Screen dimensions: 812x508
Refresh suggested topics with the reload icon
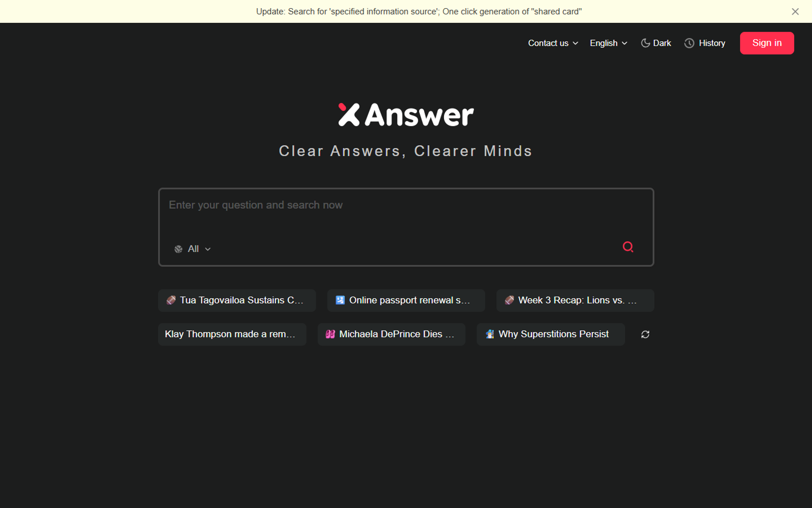coord(645,334)
